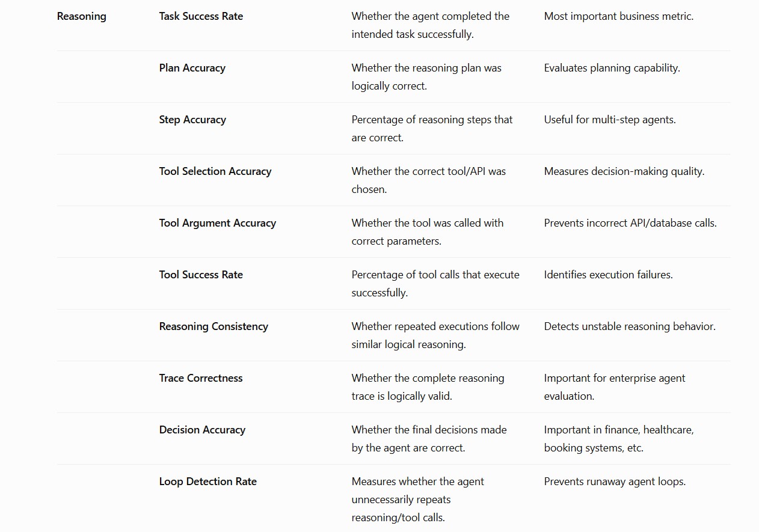
Task: Click the 'Detects unstable reasoning behavior.' text
Action: (x=630, y=327)
